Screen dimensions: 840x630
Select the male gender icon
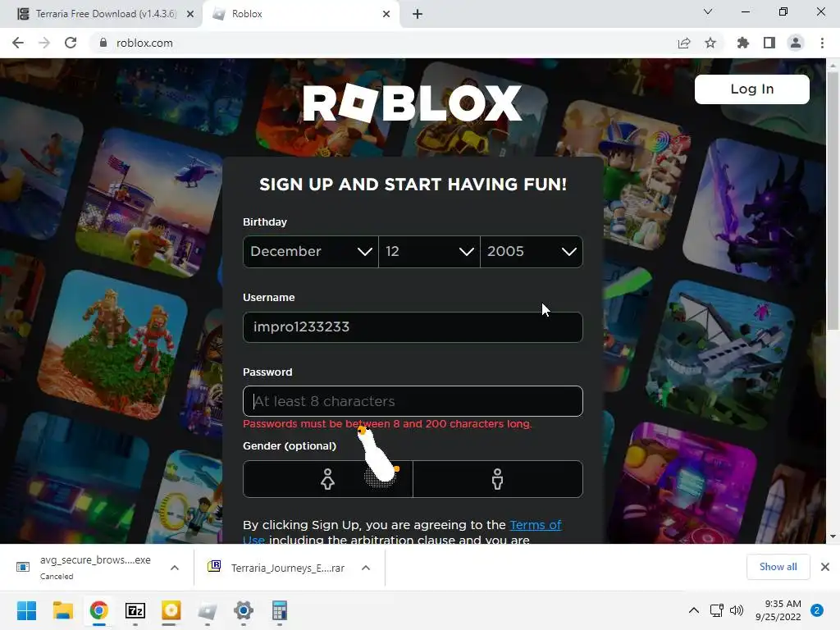click(x=498, y=479)
